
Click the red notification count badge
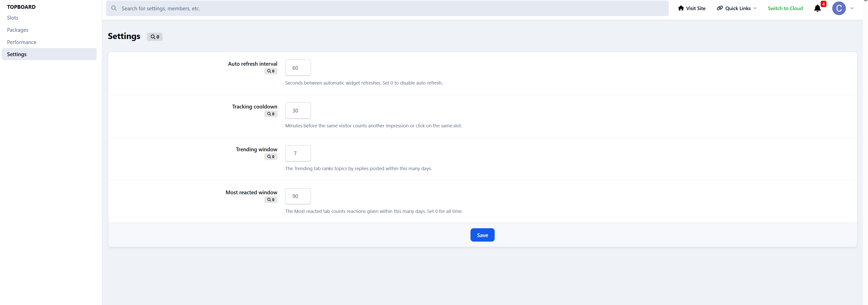coord(823,4)
